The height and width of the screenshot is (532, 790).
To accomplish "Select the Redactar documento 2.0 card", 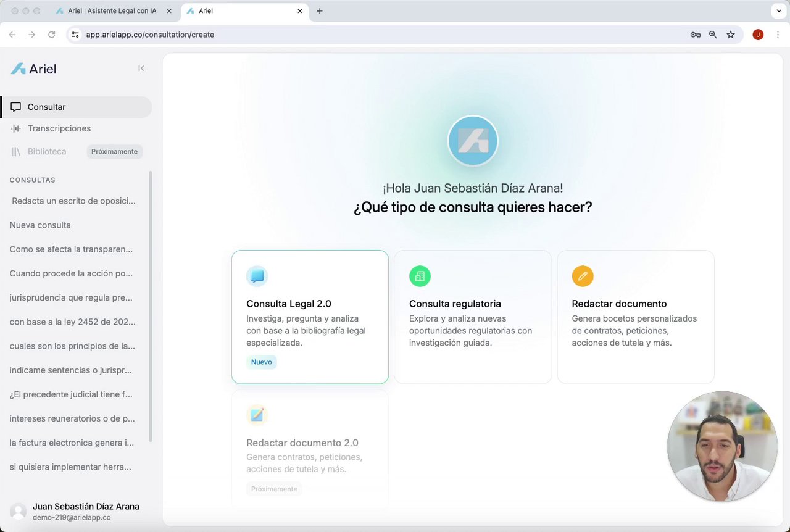I will coord(310,449).
